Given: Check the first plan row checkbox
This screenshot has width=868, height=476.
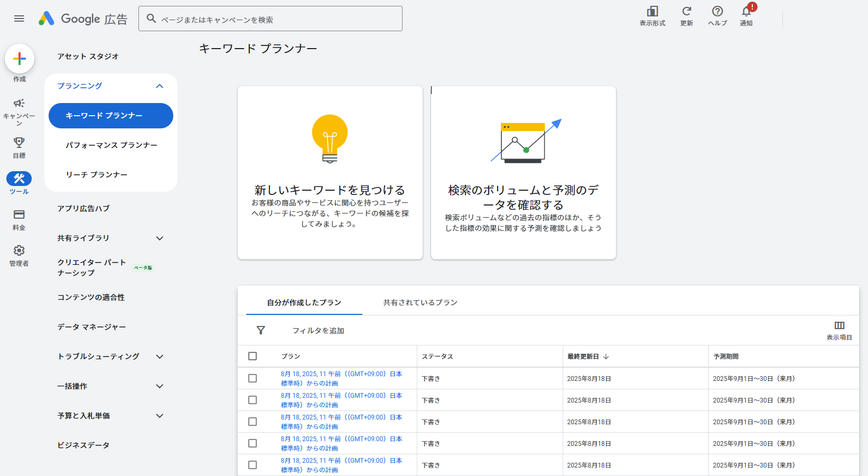Looking at the screenshot, I should pos(253,378).
